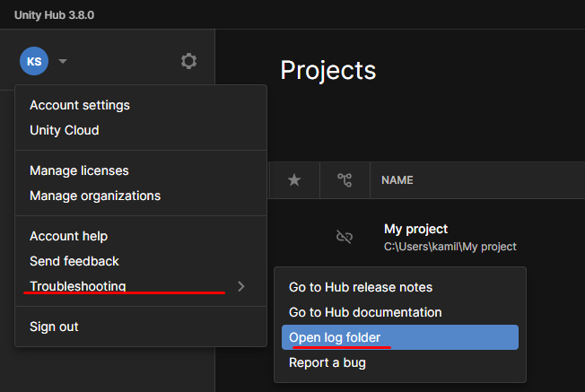Click the star favorites column icon
The image size is (585, 392).
(x=294, y=180)
